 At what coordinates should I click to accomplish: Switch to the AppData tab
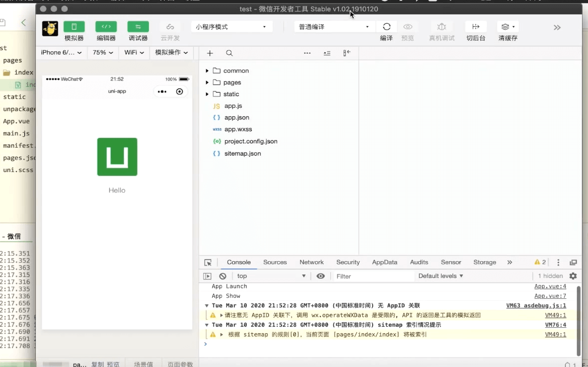click(x=384, y=262)
